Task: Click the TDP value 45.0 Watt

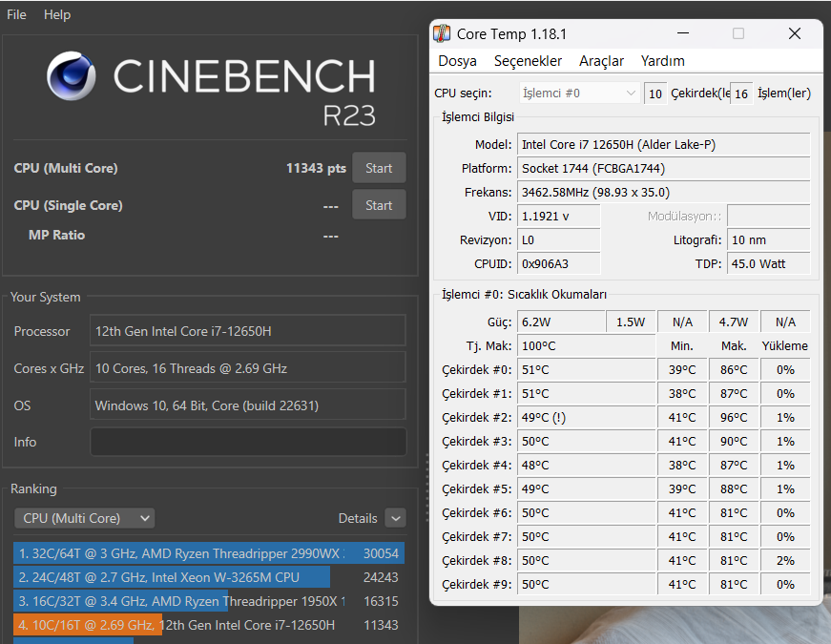Action: pos(768,263)
